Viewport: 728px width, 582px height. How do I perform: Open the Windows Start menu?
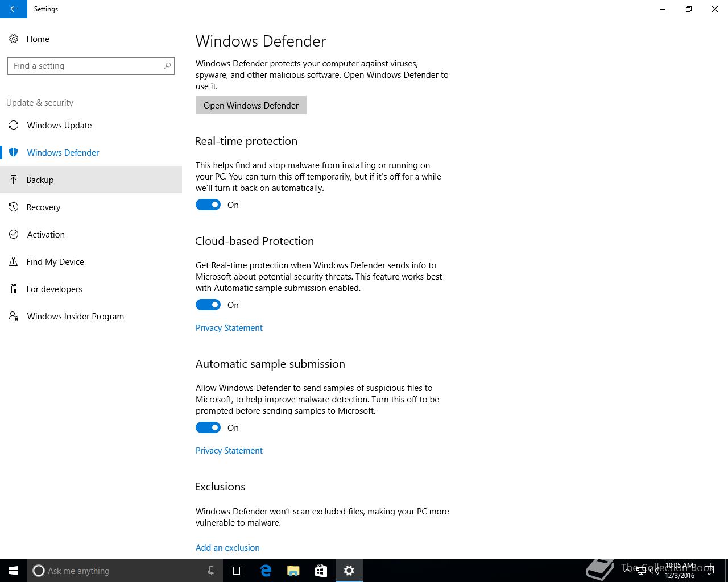coord(14,571)
